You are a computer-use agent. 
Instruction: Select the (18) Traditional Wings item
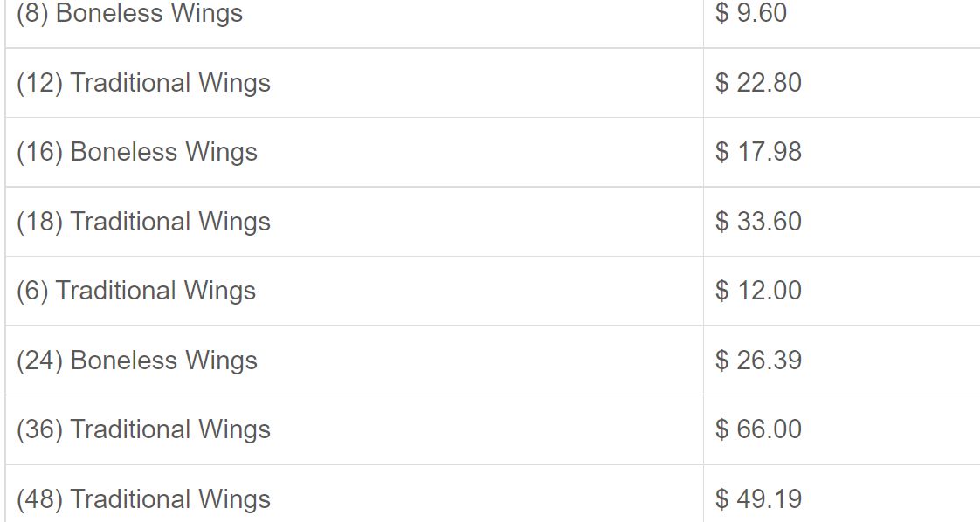coord(143,222)
